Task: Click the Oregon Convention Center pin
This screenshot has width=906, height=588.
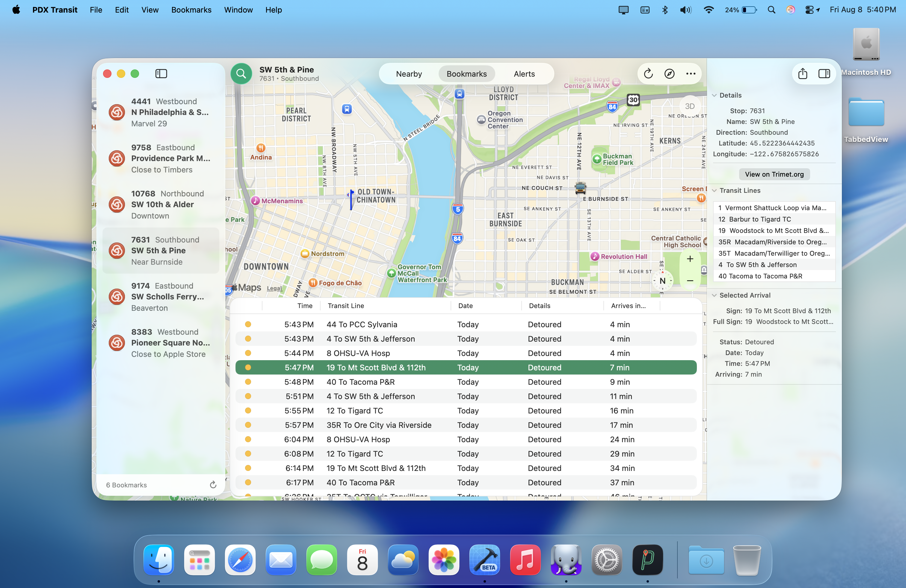Action: tap(481, 119)
